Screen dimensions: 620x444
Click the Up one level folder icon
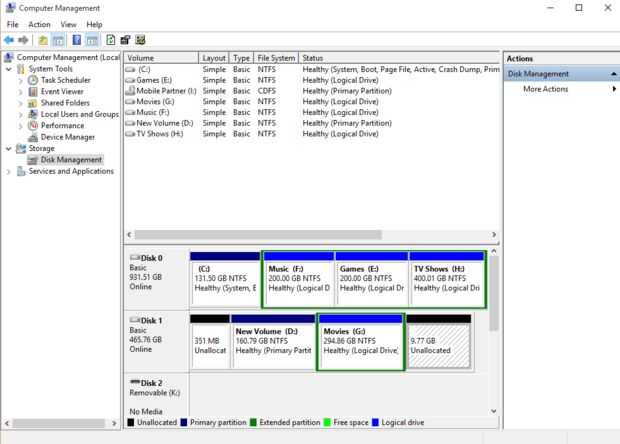[43, 40]
